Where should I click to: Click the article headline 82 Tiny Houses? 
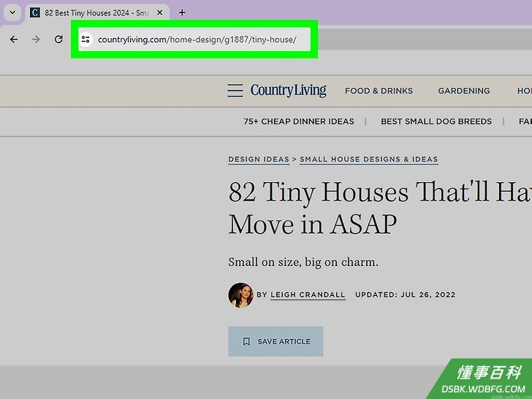point(380,208)
